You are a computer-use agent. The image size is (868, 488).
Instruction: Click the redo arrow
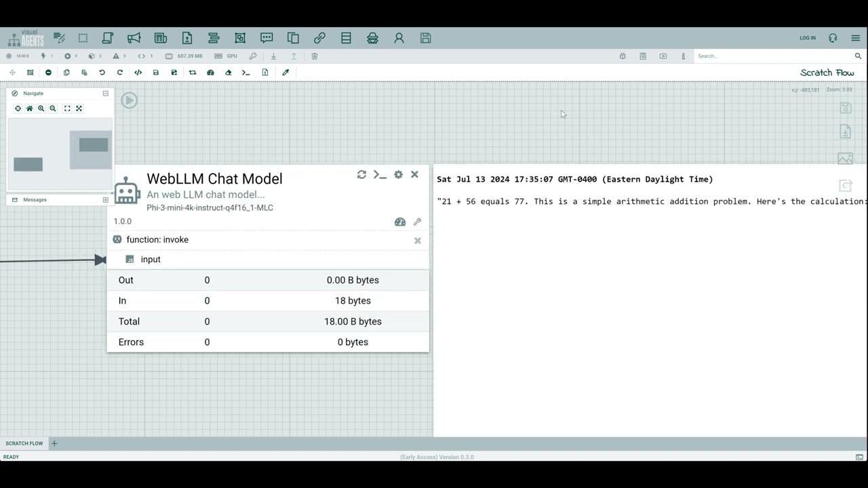click(x=120, y=73)
